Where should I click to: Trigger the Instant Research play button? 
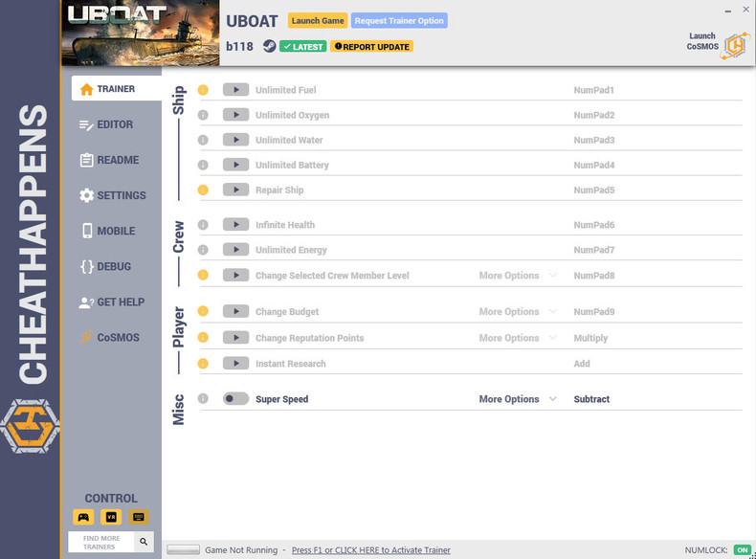tap(235, 363)
